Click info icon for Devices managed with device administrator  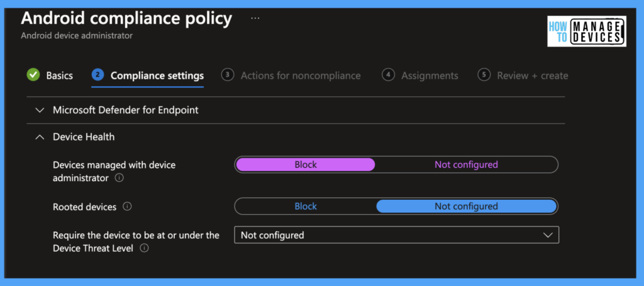(x=119, y=178)
